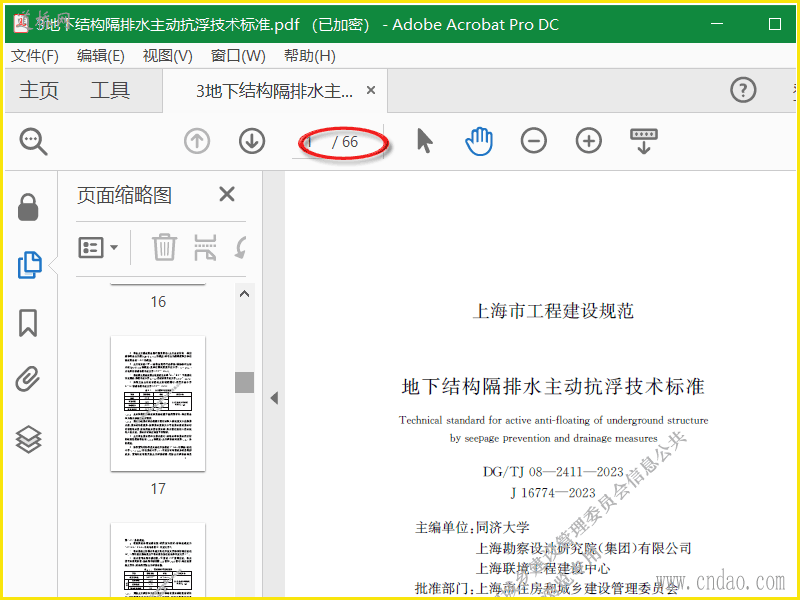Open the find text magnifier tool
Screen dimensions: 800x600
point(34,141)
